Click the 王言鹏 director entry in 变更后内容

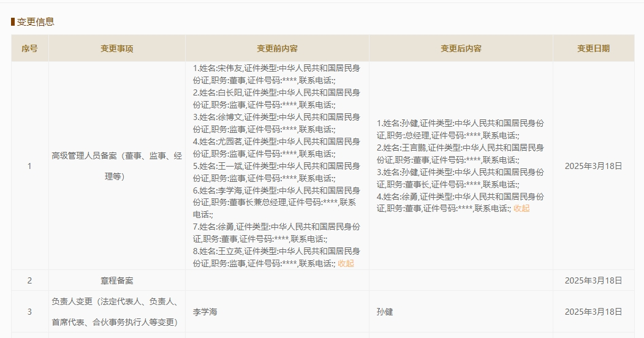pyautogui.click(x=460, y=154)
